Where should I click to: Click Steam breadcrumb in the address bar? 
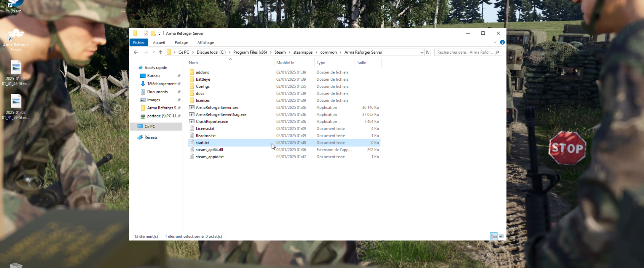[280, 52]
